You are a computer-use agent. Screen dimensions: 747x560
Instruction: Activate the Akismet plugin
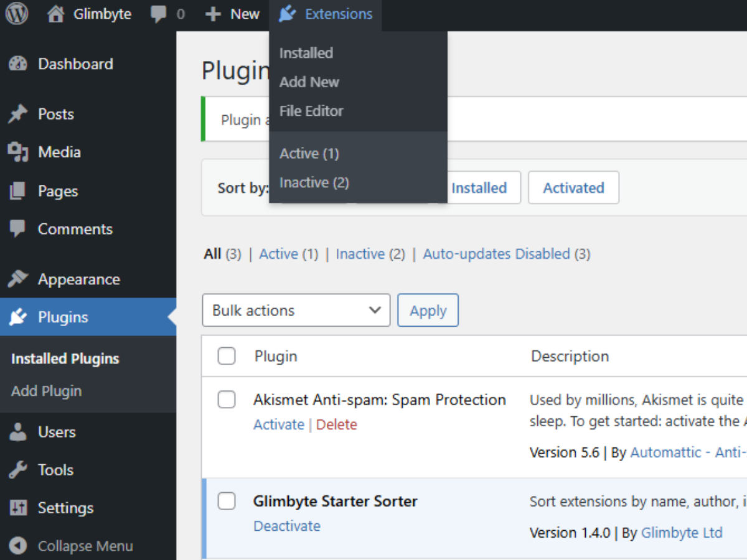[278, 424]
